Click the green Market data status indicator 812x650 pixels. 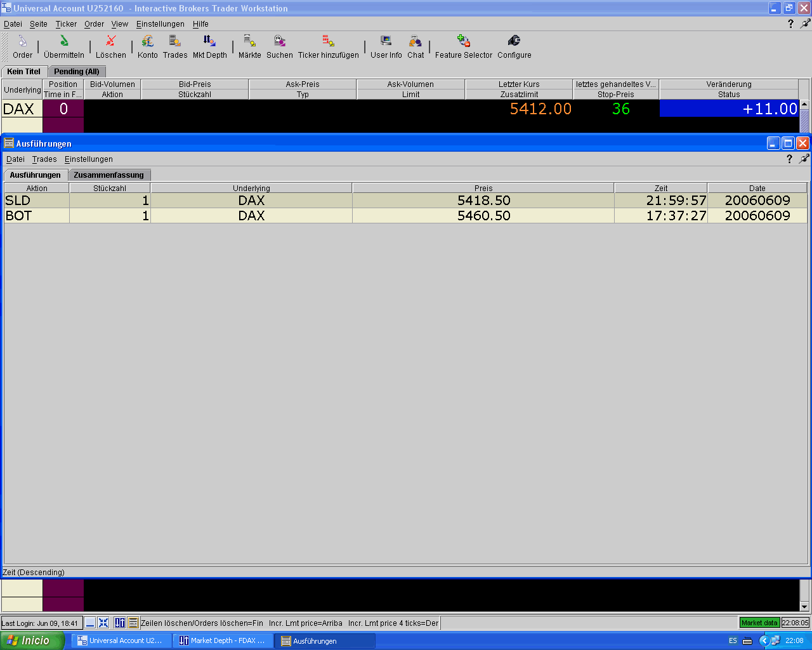759,623
